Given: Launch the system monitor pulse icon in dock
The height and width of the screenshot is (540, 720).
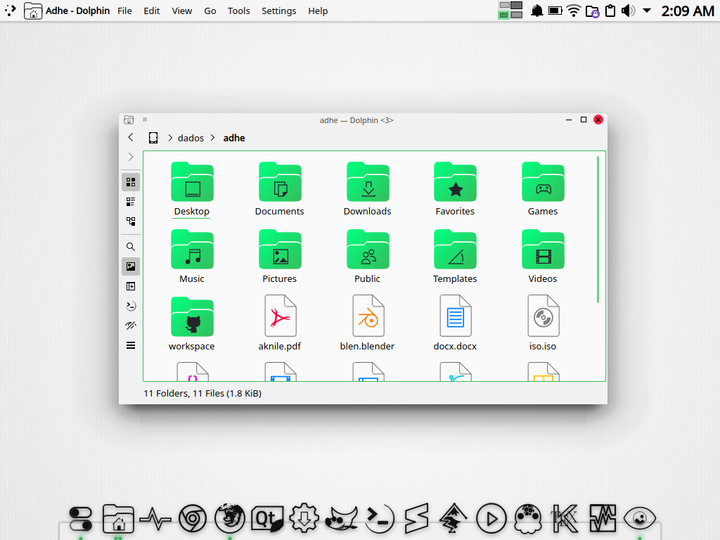Looking at the screenshot, I should (155, 519).
